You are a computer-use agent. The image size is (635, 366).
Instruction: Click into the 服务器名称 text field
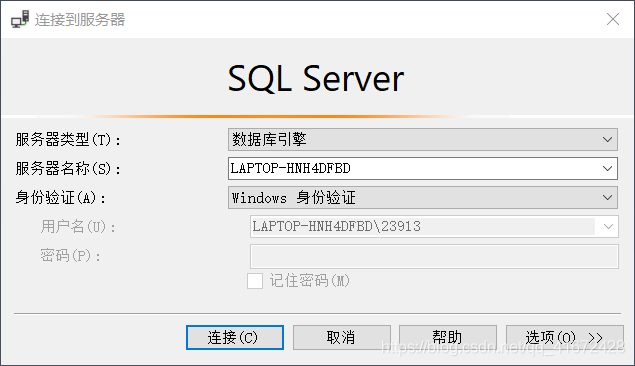click(413, 168)
